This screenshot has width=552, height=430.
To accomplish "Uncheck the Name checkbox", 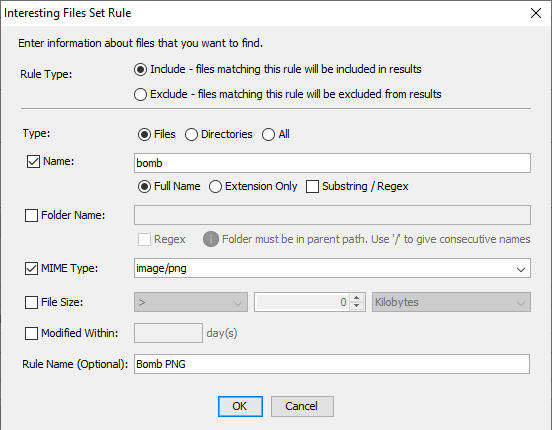I will tap(33, 162).
